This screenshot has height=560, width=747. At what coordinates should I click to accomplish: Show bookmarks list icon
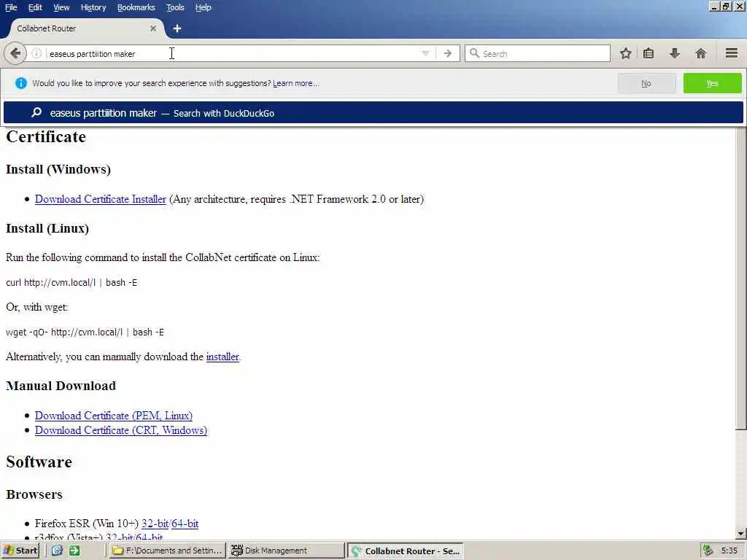click(x=649, y=53)
